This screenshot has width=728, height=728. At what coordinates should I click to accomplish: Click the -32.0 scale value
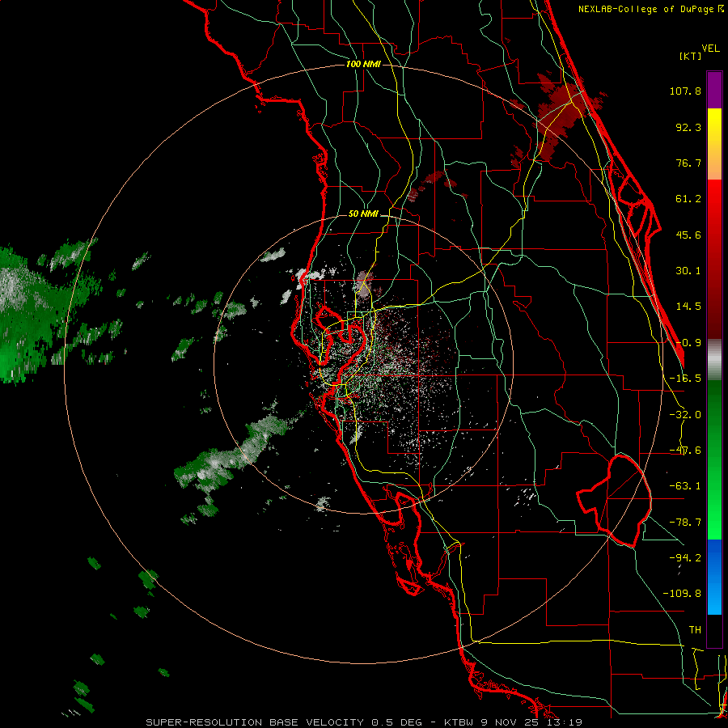[x=685, y=415]
